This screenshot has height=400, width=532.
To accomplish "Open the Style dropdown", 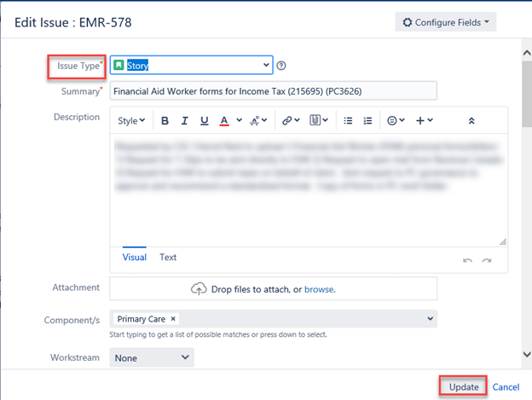I will (x=131, y=120).
